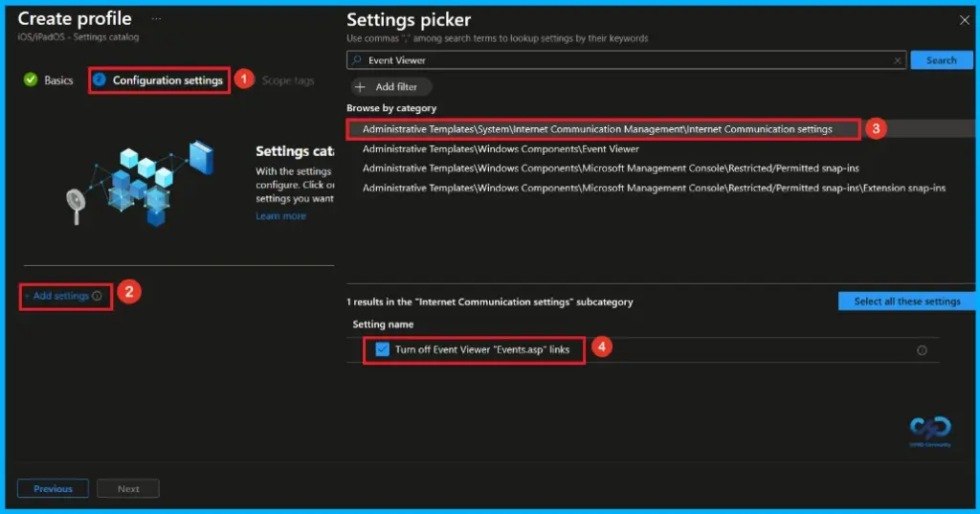The image size is (980, 514).
Task: Click the Setting name column header
Action: click(x=383, y=324)
